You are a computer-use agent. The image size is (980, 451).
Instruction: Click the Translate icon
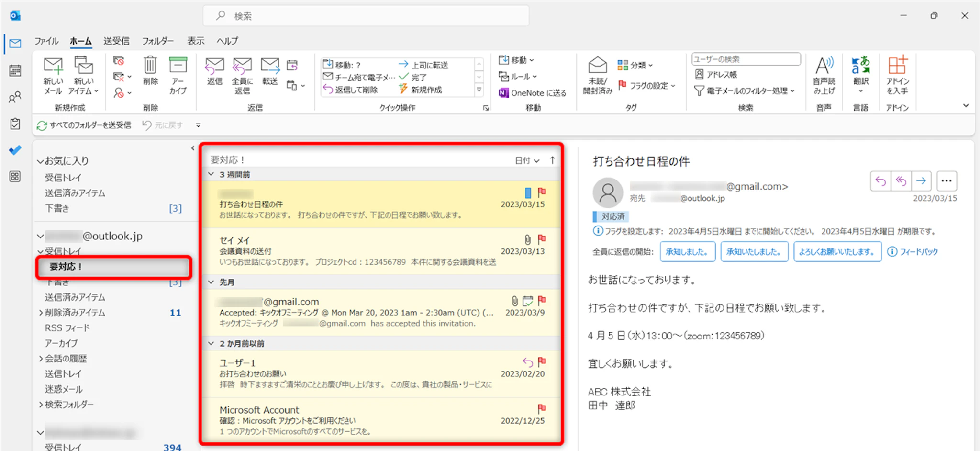click(x=860, y=66)
